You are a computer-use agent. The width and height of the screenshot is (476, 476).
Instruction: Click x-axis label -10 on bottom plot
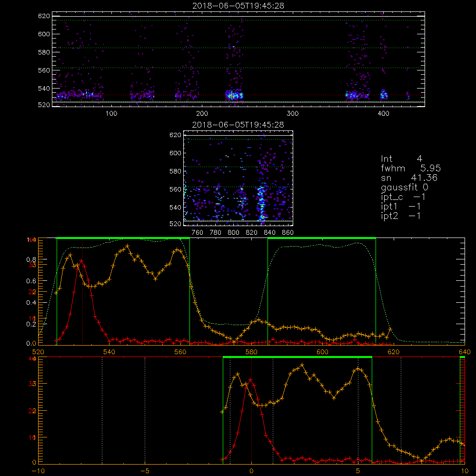click(x=38, y=471)
